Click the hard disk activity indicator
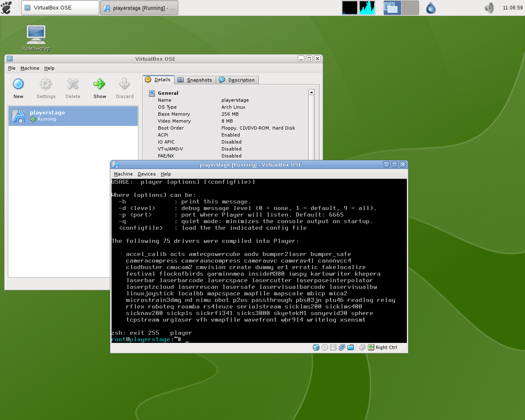The height and width of the screenshot is (420, 525). tap(316, 347)
